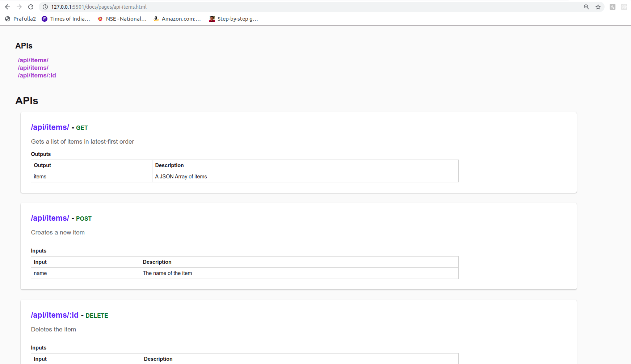631x364 pixels.
Task: Click the large APIs section heading
Action: click(27, 101)
